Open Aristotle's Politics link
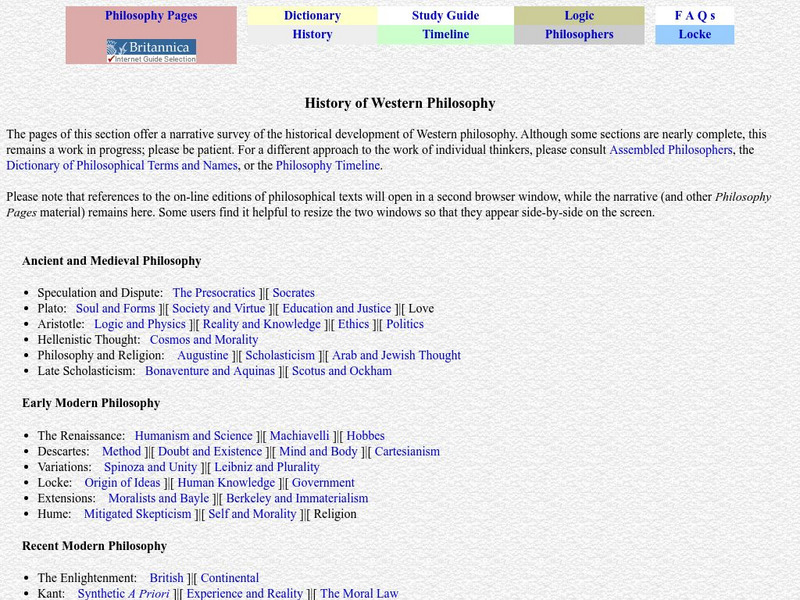Viewport: 800px width, 600px height. pos(405,324)
